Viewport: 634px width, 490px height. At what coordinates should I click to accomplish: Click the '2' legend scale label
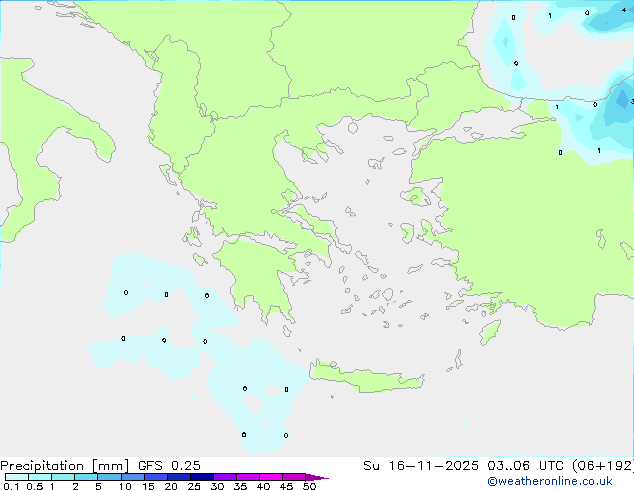[x=75, y=486]
